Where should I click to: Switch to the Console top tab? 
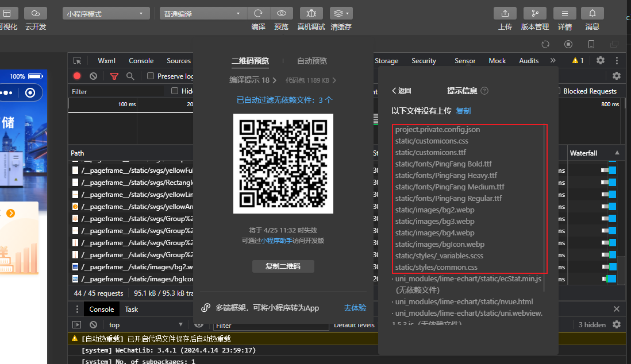point(141,61)
